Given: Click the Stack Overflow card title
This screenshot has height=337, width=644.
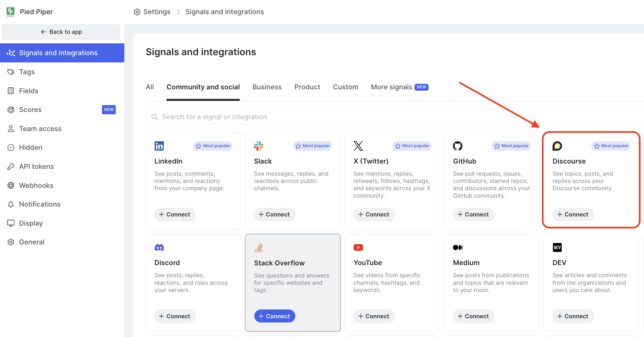Looking at the screenshot, I should 279,263.
